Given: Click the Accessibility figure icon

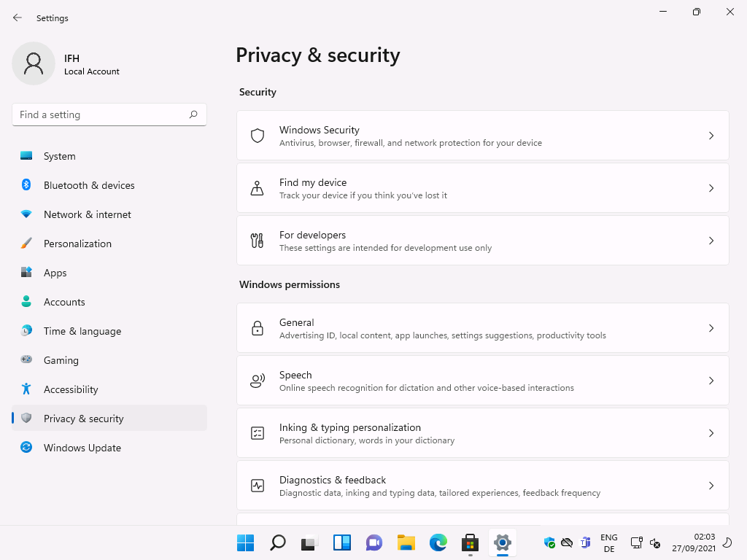Looking at the screenshot, I should 26,389.
